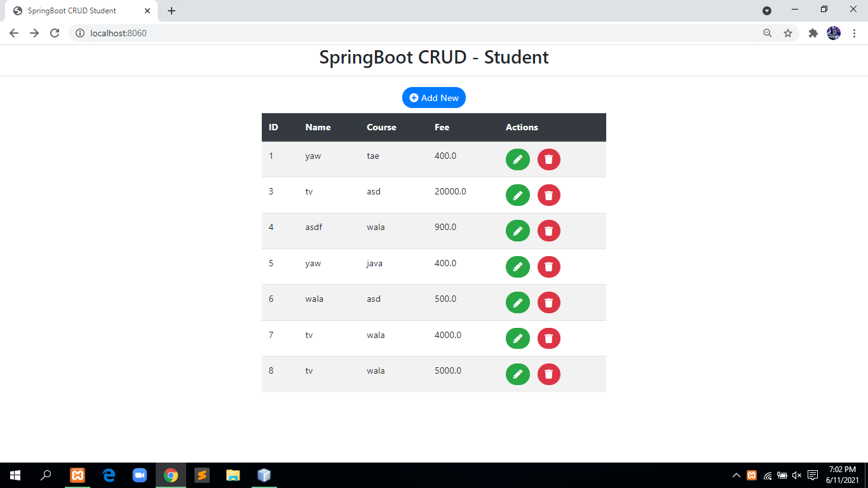
Task: Delete the asdf student record
Action: click(548, 231)
